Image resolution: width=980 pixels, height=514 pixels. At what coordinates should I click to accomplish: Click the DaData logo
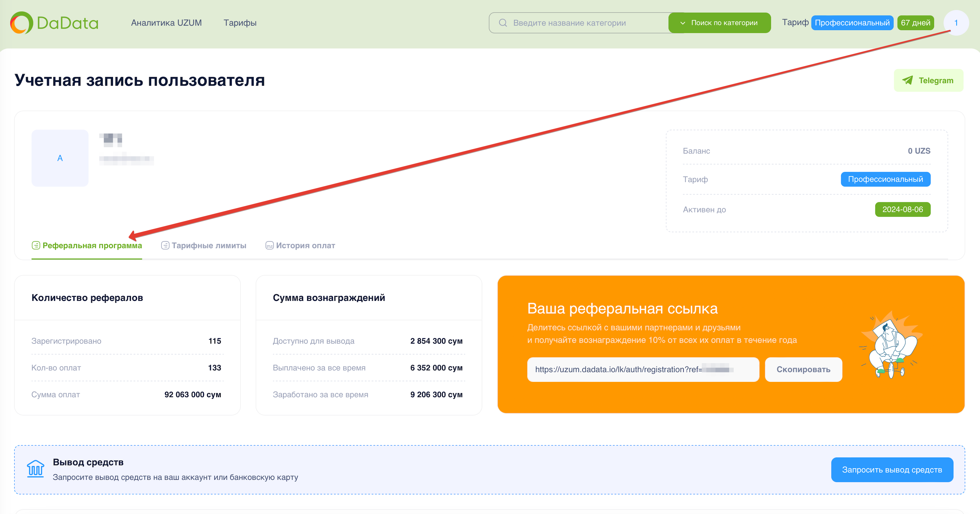(54, 23)
